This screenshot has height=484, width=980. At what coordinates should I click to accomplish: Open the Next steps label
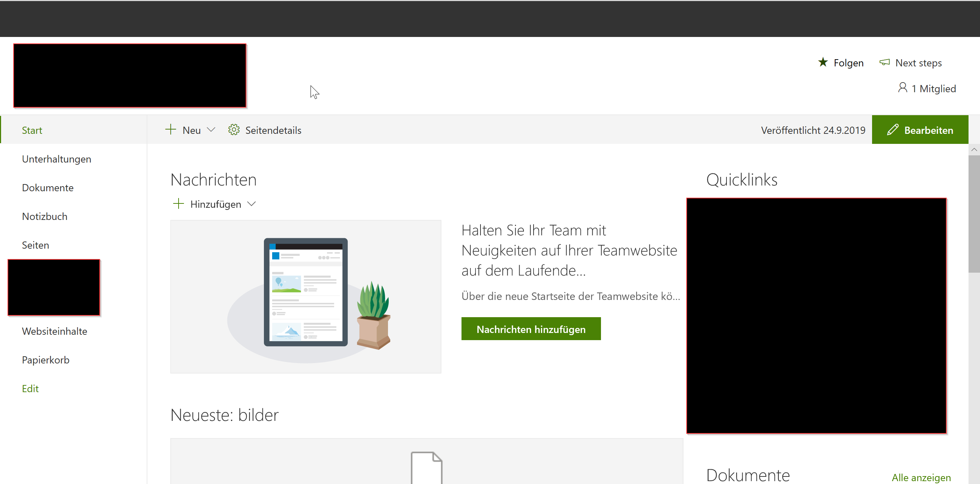click(x=918, y=63)
